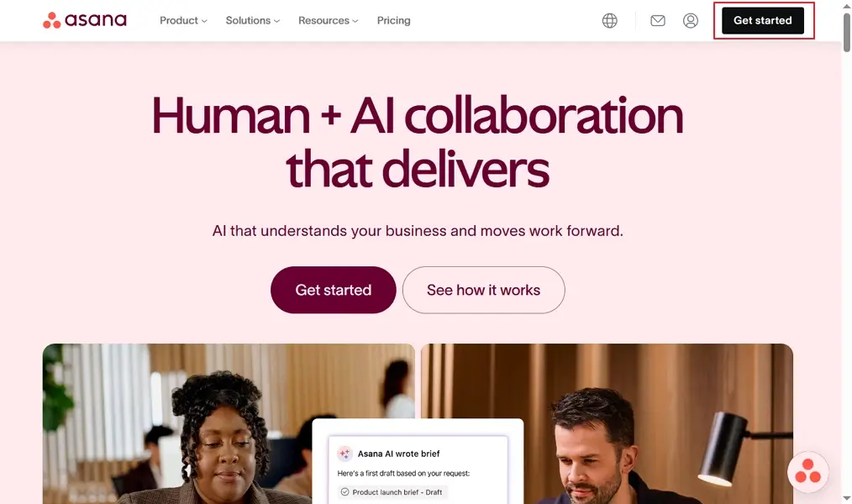852x504 pixels.
Task: Click the page's vertical scrollbar thumb
Action: (847, 33)
